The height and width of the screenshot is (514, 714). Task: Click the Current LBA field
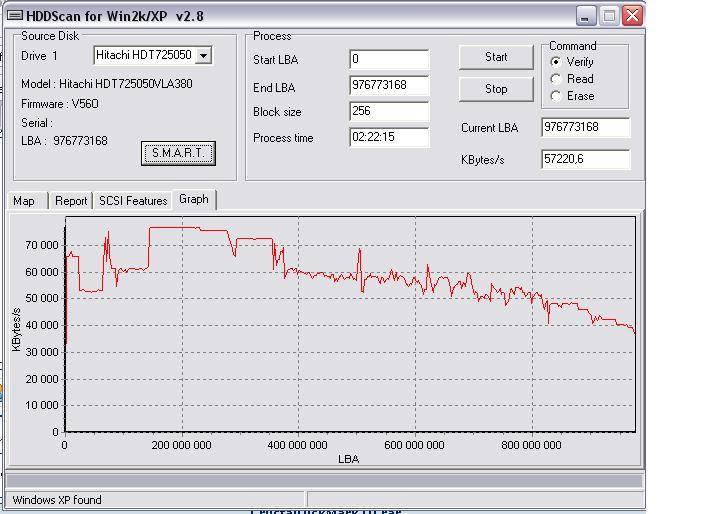click(x=586, y=127)
